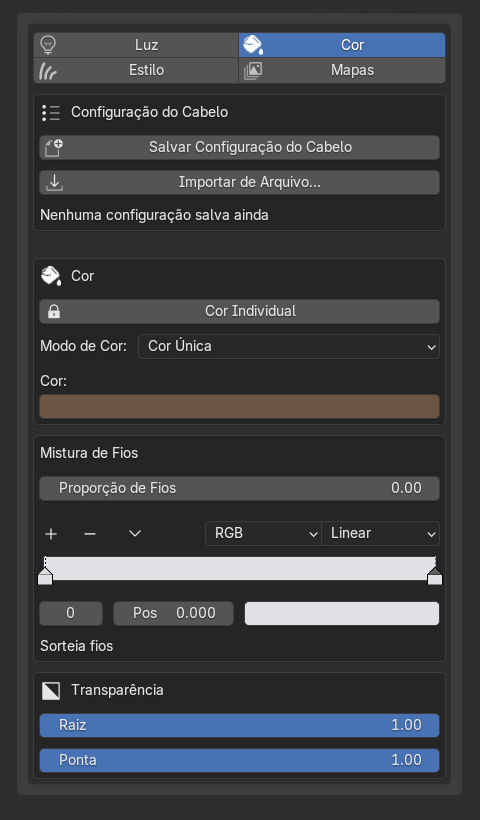
Task: Click the Raiz transparency slider
Action: tap(239, 725)
